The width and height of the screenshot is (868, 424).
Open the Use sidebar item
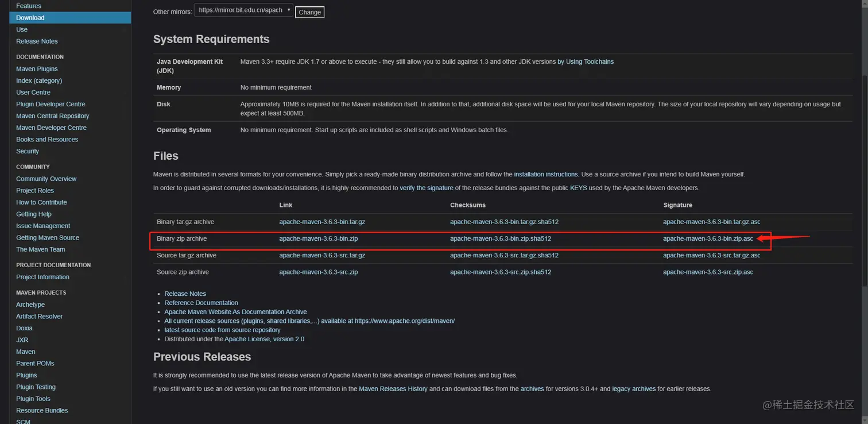[x=22, y=29]
